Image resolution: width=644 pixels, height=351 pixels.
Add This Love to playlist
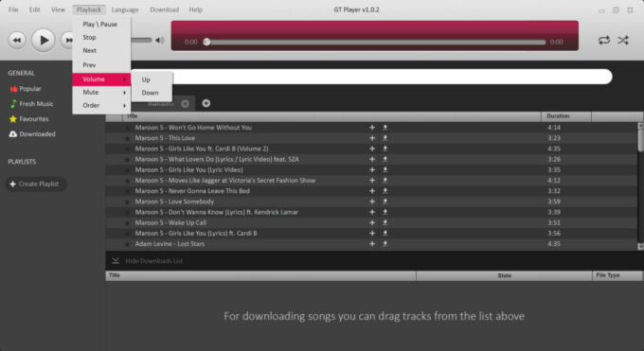point(372,138)
